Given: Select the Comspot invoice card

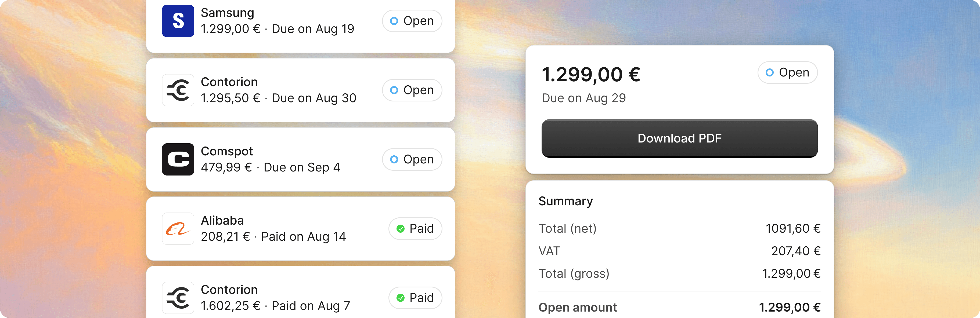Looking at the screenshot, I should 301,160.
